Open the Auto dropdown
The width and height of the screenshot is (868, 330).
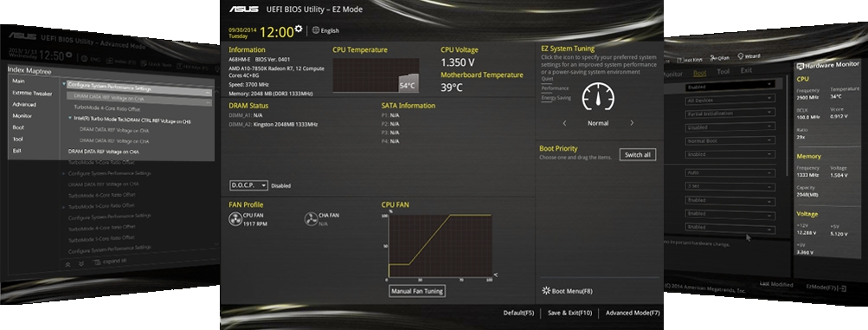click(x=730, y=172)
